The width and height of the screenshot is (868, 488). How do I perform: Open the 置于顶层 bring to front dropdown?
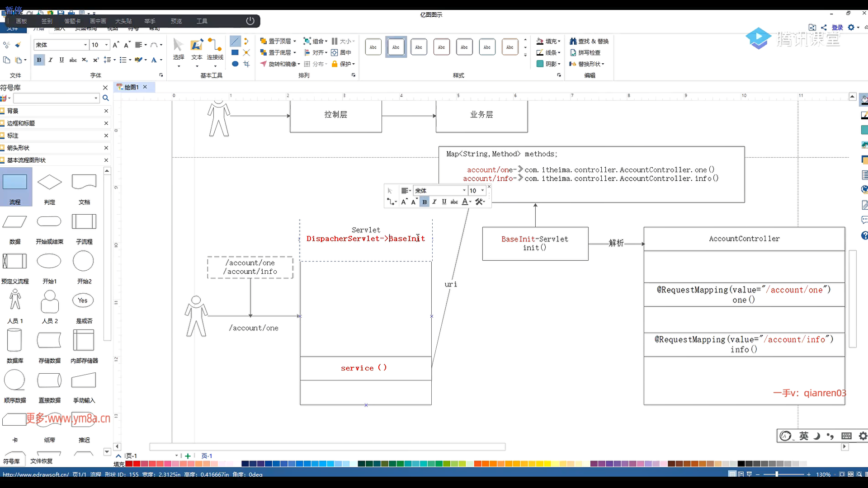pyautogui.click(x=295, y=41)
